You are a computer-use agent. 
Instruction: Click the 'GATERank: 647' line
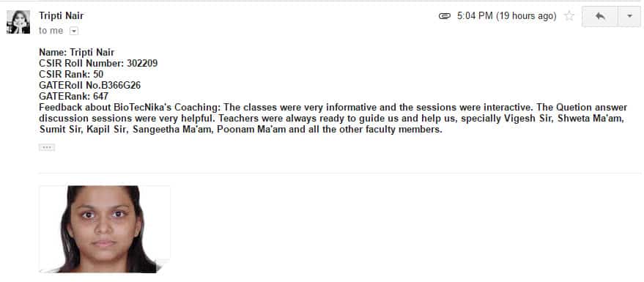click(x=73, y=96)
